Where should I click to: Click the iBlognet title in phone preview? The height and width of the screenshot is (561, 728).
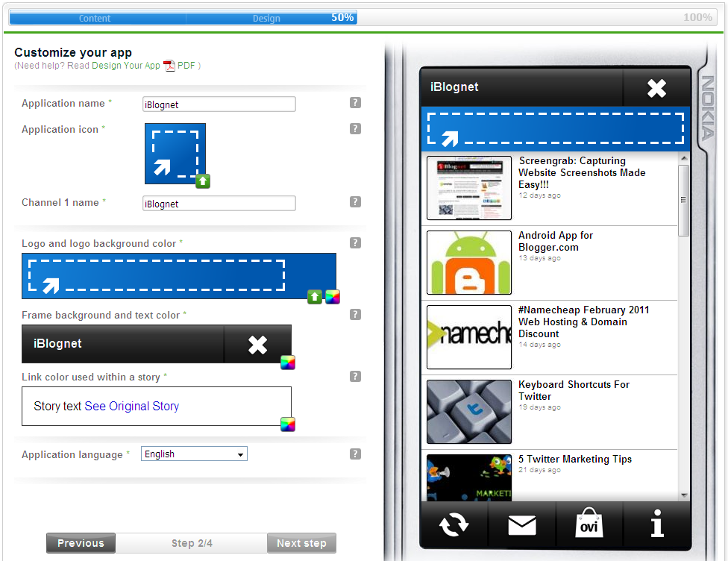pyautogui.click(x=454, y=87)
